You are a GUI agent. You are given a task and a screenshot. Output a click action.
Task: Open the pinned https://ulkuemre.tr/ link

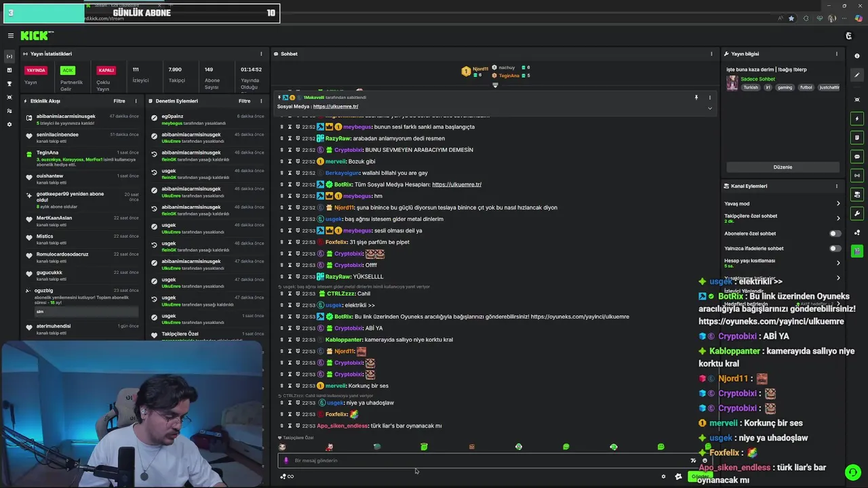click(336, 106)
